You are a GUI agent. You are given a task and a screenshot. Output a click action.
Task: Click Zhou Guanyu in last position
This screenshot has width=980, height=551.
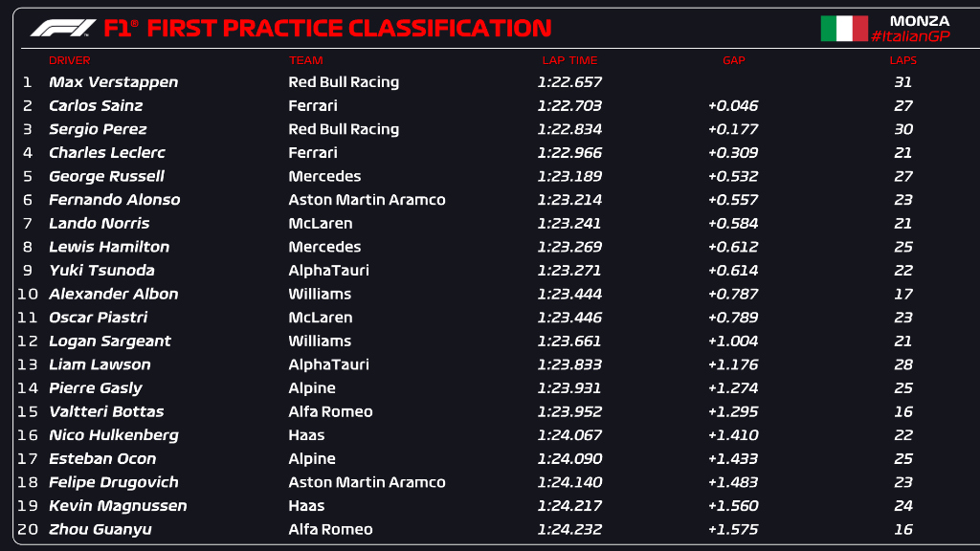click(x=100, y=529)
